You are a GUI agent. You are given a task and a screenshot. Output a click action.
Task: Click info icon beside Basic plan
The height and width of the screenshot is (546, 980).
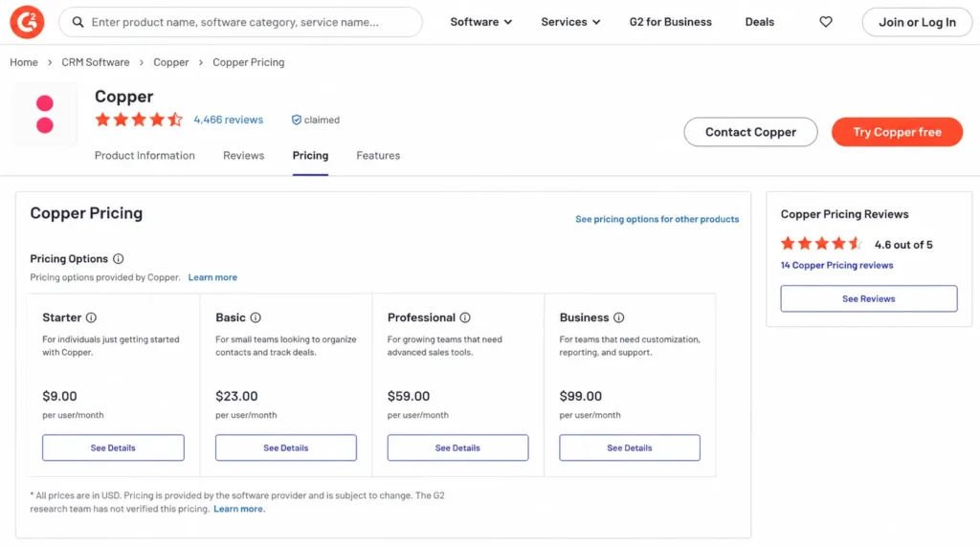(x=256, y=317)
